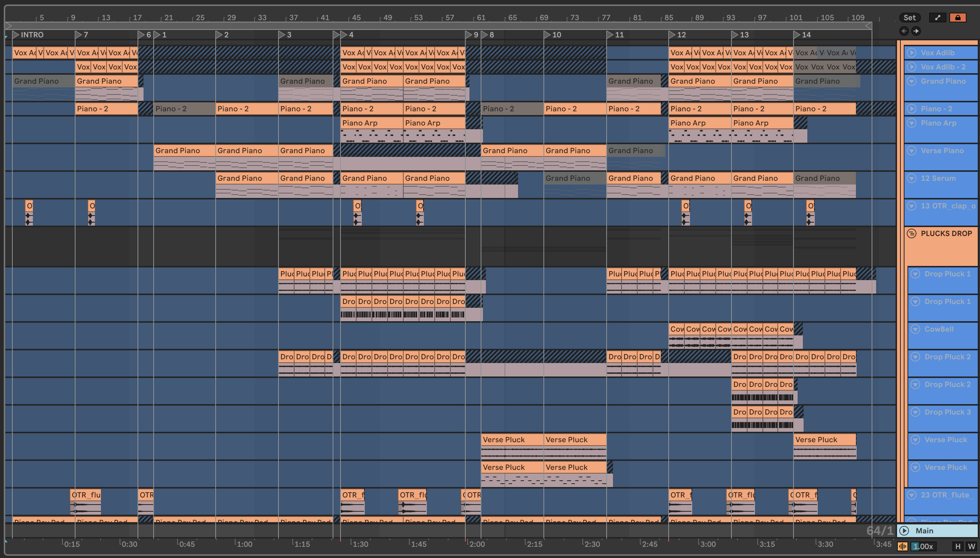Optimize arrangement width with W button
The height and width of the screenshot is (558, 980).
pyautogui.click(x=971, y=546)
